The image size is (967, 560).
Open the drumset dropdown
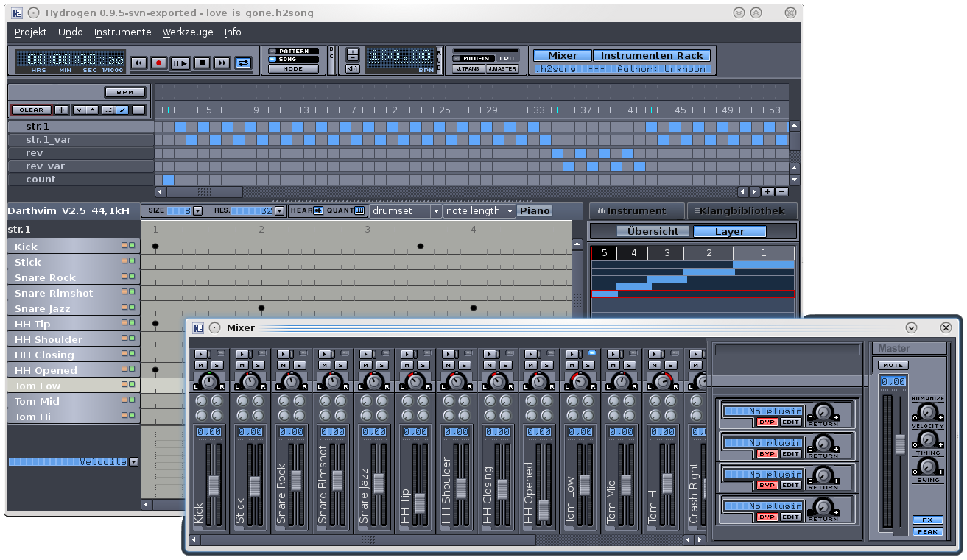[x=437, y=210]
